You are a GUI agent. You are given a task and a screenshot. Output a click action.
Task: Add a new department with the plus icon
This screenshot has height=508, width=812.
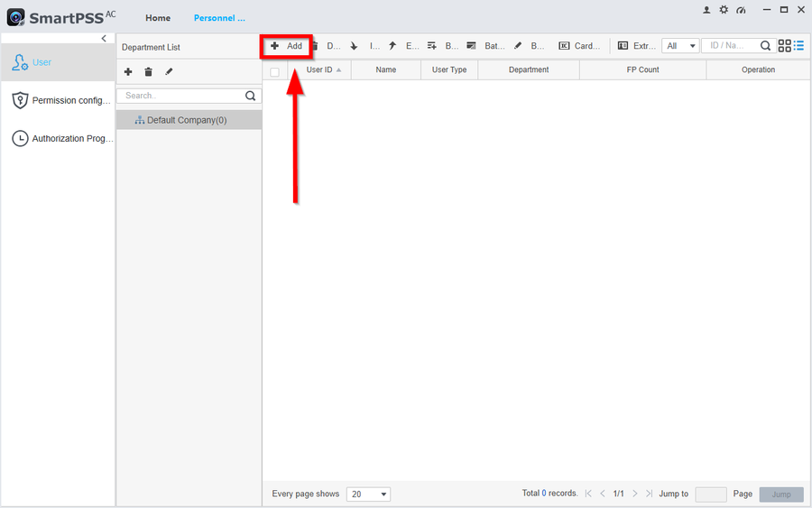click(x=128, y=71)
